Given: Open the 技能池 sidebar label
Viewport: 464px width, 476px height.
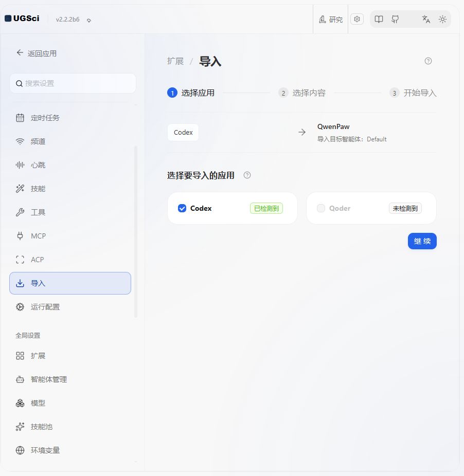Looking at the screenshot, I should (x=42, y=427).
